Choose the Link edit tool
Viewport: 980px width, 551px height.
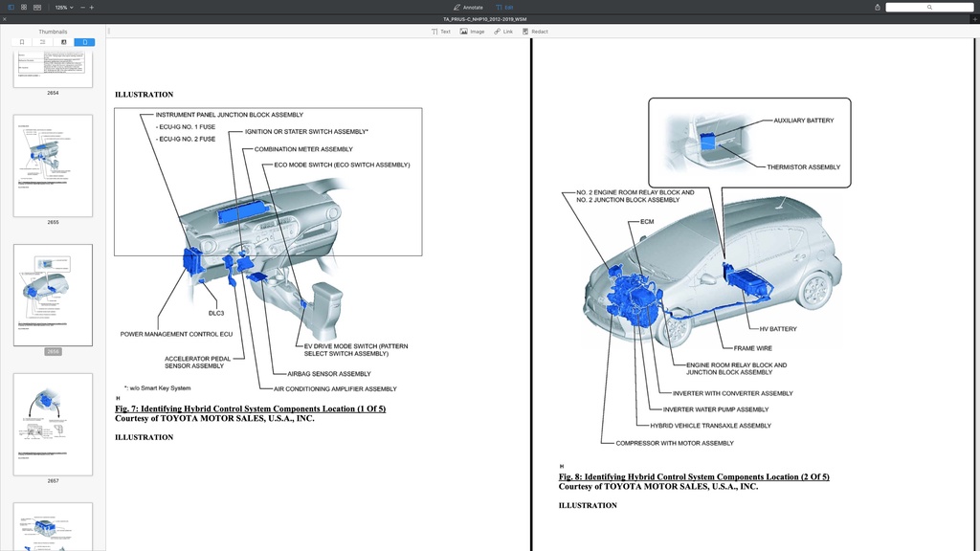pyautogui.click(x=503, y=32)
